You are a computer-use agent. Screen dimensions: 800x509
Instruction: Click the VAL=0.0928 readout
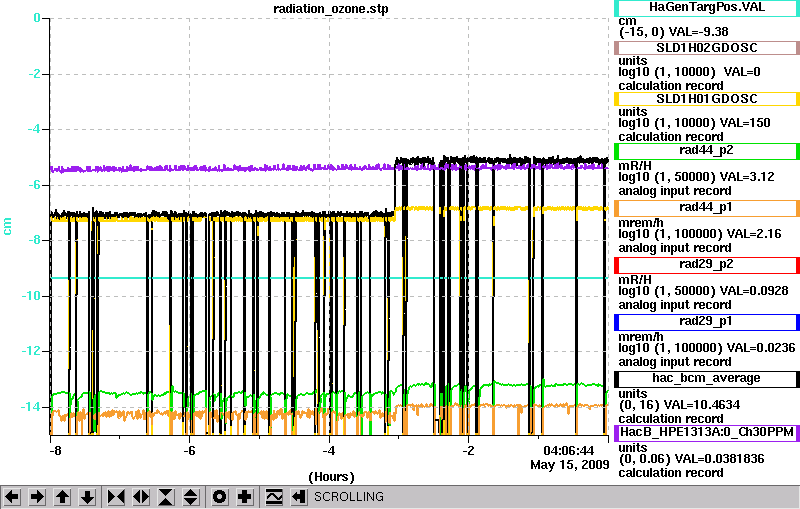(x=754, y=291)
